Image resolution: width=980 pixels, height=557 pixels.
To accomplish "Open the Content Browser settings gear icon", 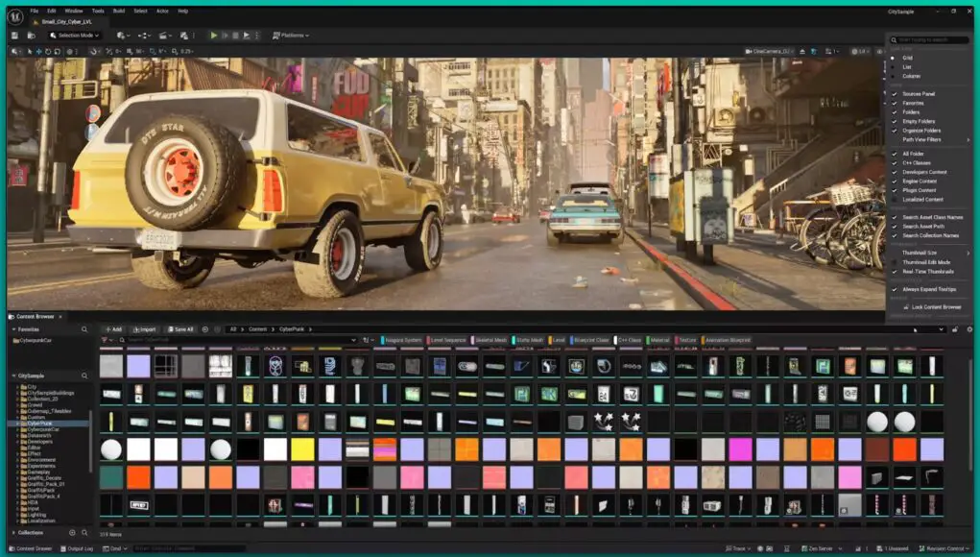I will pyautogui.click(x=969, y=329).
